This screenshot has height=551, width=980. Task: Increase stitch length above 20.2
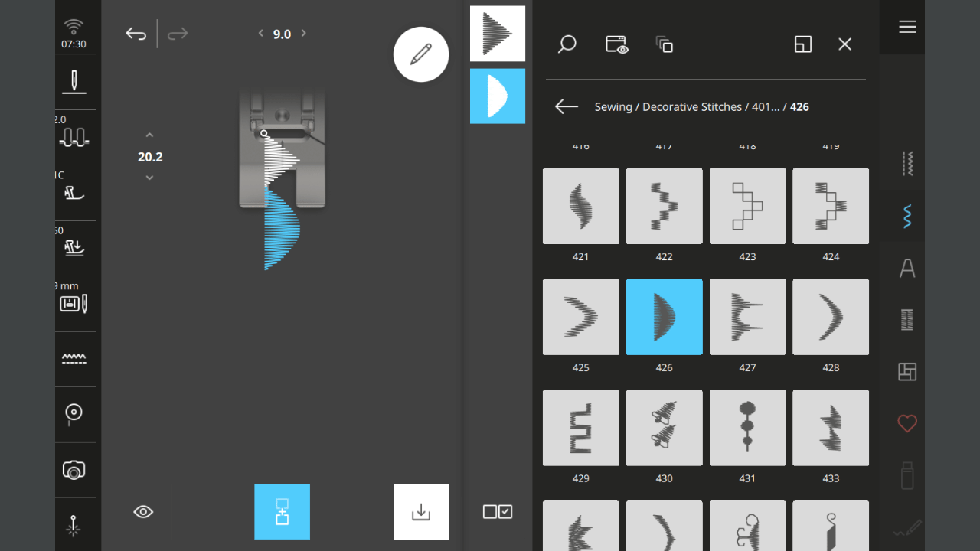[149, 135]
